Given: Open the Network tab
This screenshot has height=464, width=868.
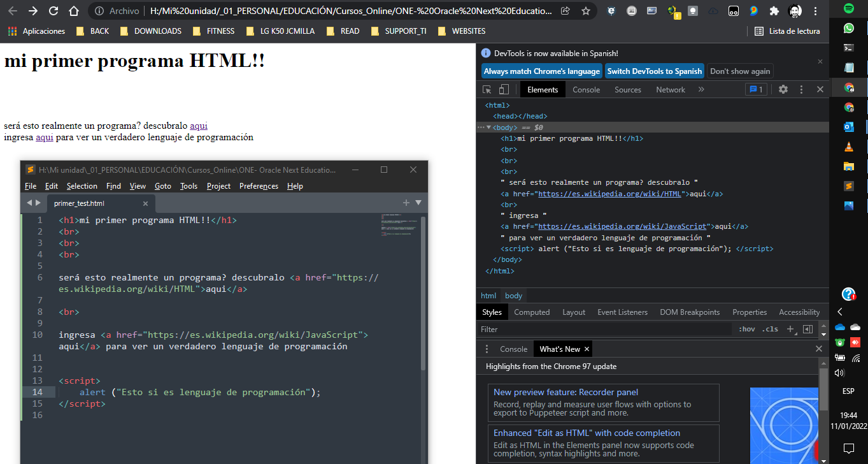Looking at the screenshot, I should click(x=671, y=90).
